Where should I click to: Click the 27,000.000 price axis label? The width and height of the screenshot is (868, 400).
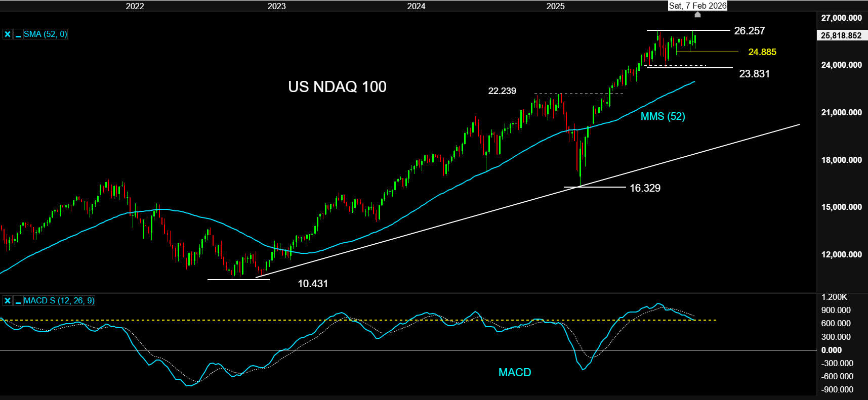click(x=841, y=18)
